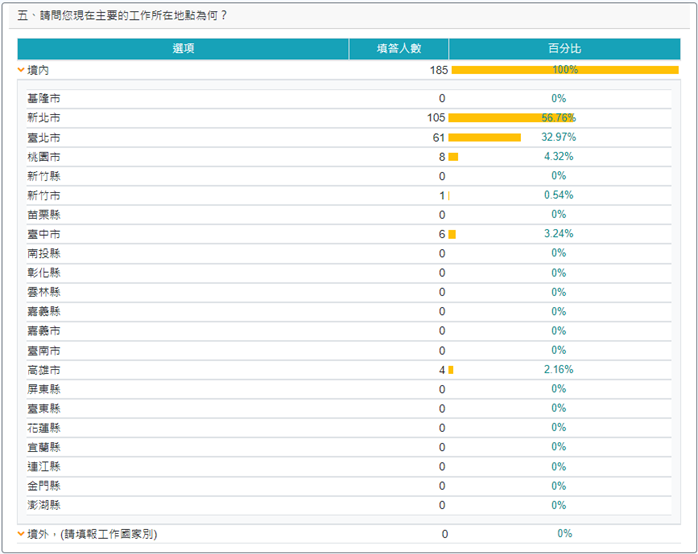Screen dimensions: 698x554
Task: Click the respondent count 105 for 新北市
Action: coord(435,118)
